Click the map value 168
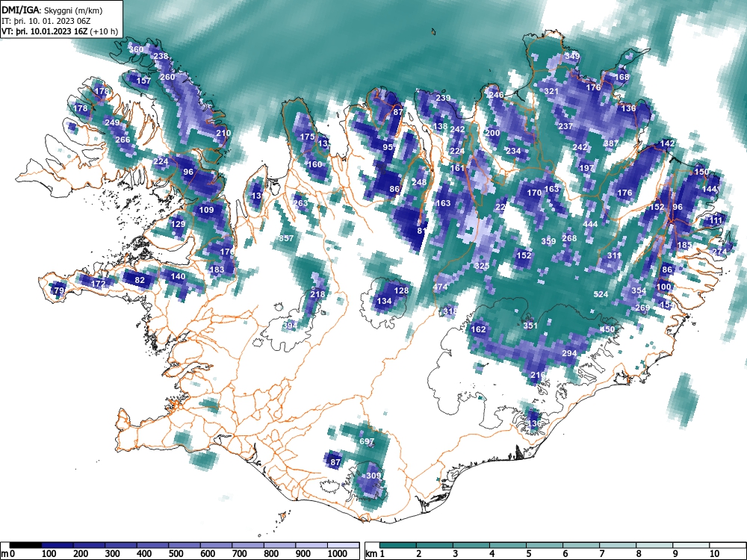 point(622,77)
